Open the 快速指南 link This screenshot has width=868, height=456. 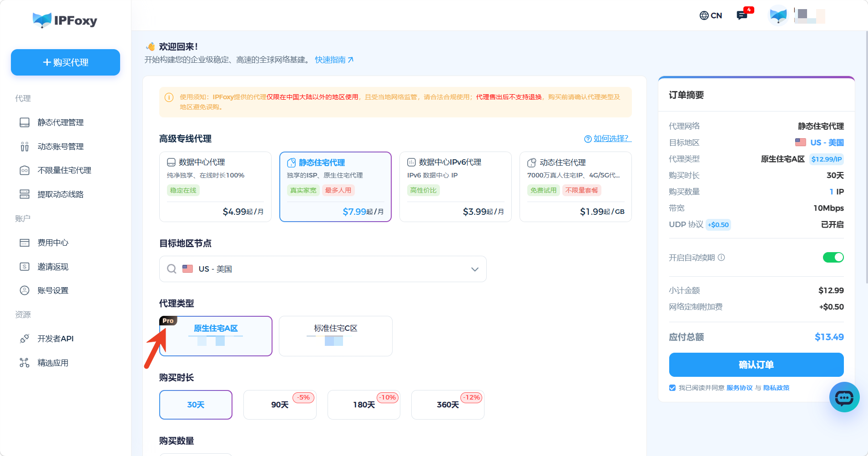tap(334, 60)
